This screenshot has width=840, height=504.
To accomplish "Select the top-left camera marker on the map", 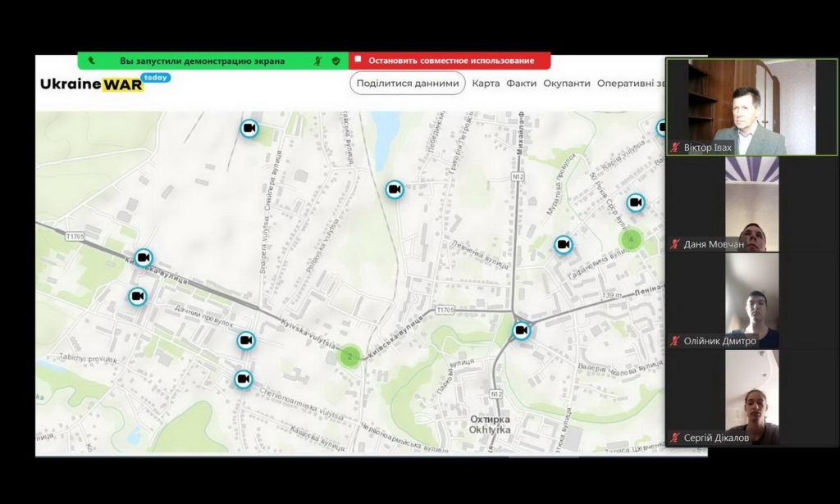I will (x=249, y=129).
